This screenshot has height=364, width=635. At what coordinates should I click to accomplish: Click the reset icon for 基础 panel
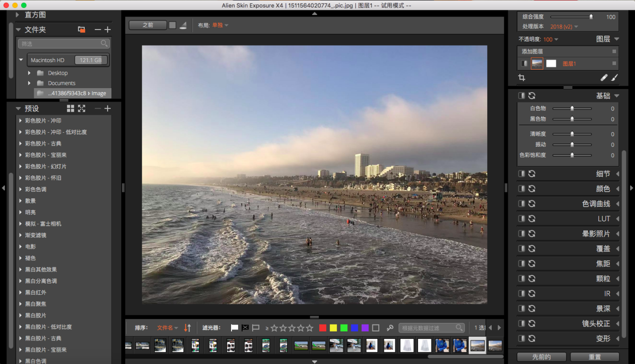[532, 96]
